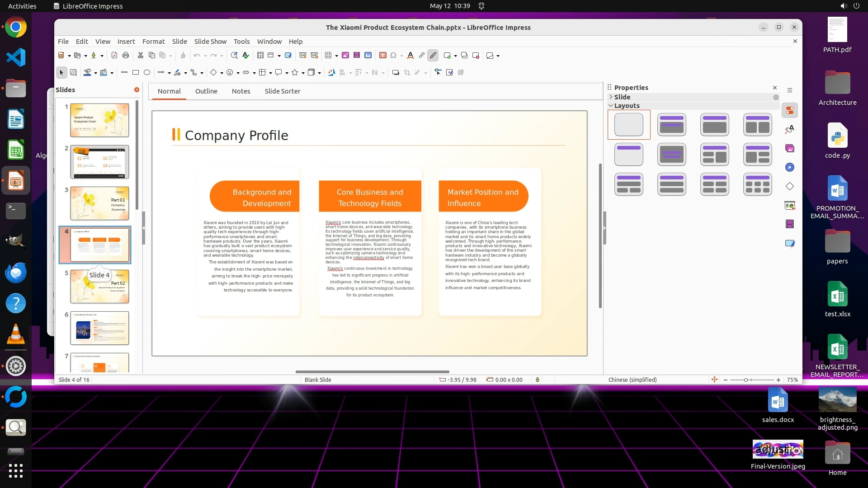This screenshot has height=488, width=868.
Task: Select the Ellipse drawing tool
Action: 147,72
